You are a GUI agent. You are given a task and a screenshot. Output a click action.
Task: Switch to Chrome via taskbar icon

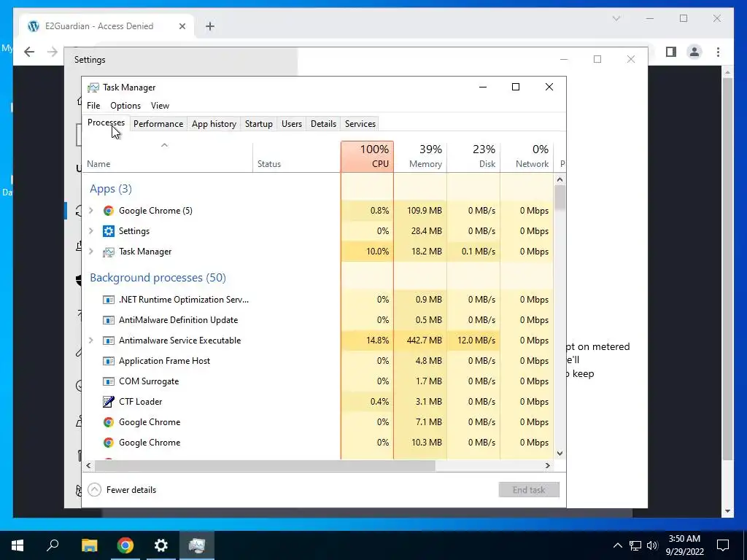click(125, 545)
